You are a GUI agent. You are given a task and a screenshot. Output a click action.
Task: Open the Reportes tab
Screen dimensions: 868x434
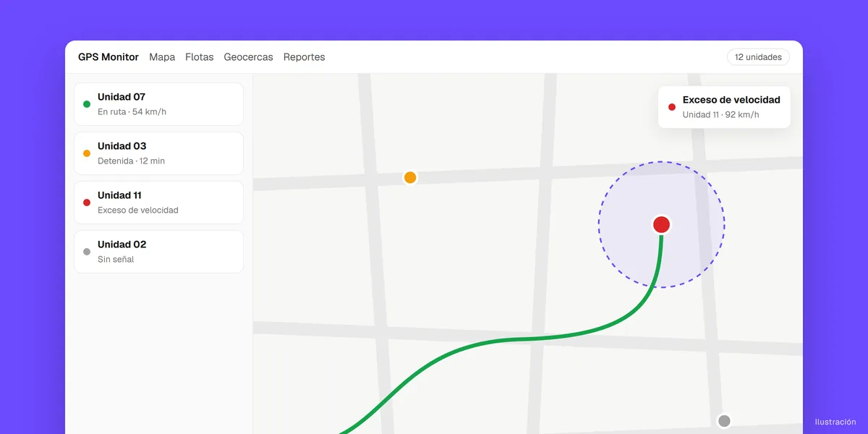pos(305,57)
